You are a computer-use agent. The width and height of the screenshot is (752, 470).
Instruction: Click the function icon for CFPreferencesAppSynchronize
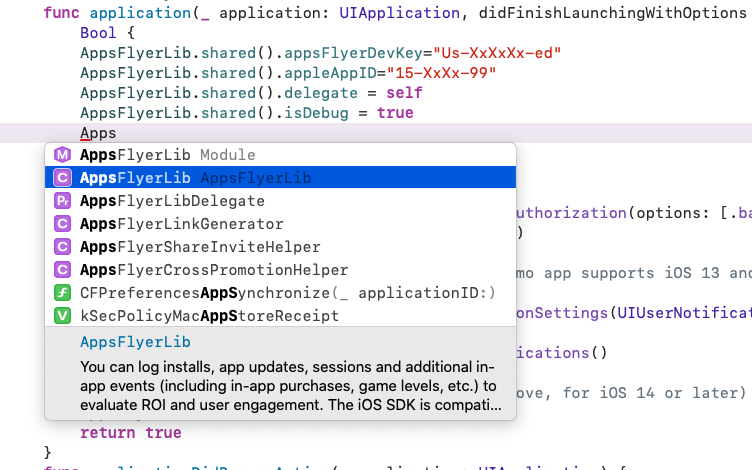62,293
